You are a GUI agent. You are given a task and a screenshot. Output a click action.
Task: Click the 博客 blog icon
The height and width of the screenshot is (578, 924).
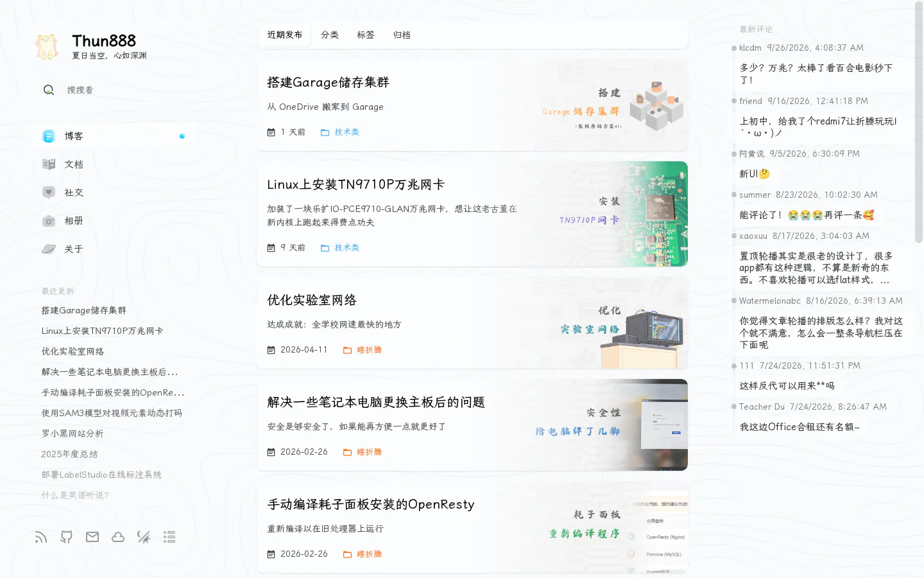click(x=49, y=136)
